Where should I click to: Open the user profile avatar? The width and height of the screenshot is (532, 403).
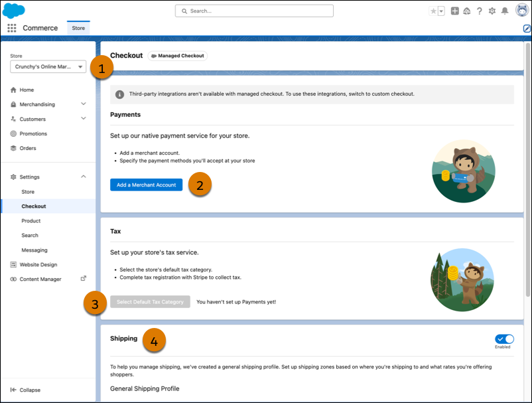click(522, 10)
